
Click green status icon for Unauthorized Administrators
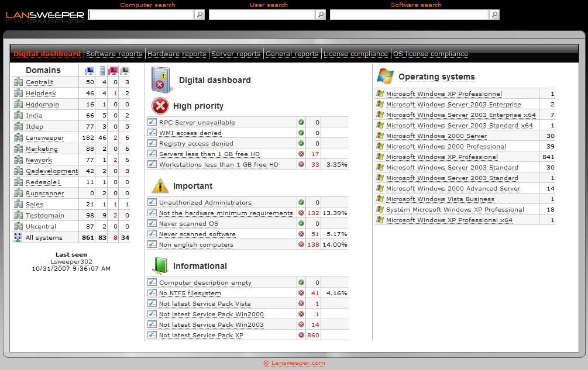pyautogui.click(x=301, y=202)
